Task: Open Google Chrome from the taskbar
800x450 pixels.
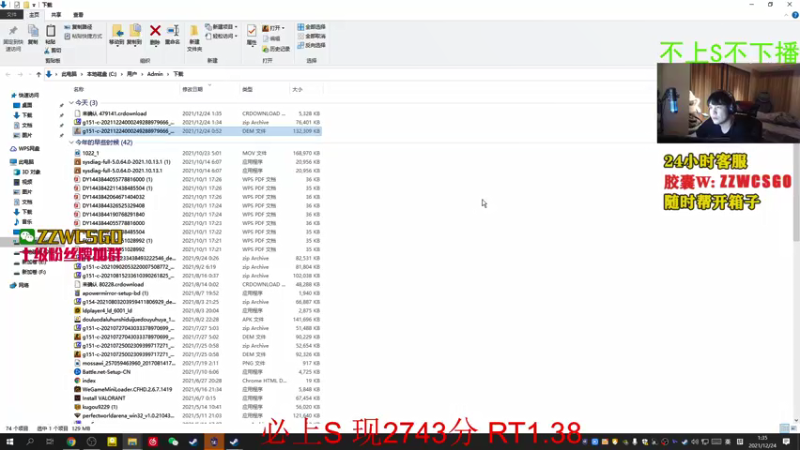Action: pyautogui.click(x=71, y=442)
